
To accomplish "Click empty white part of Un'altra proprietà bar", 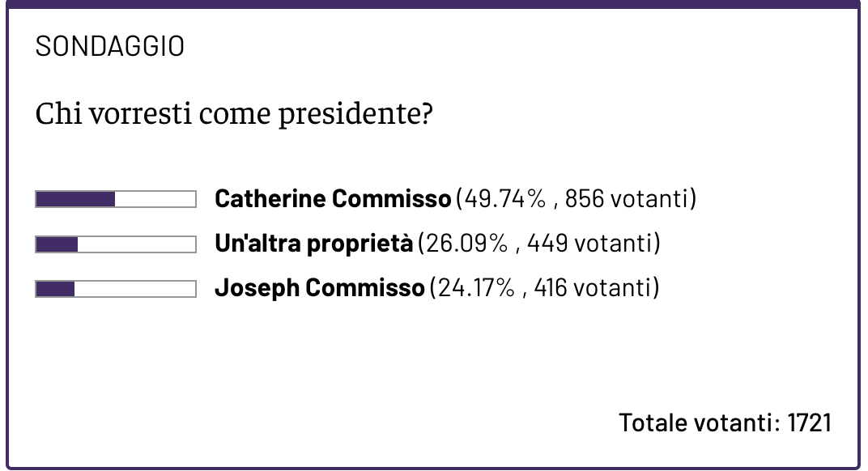I will (136, 244).
